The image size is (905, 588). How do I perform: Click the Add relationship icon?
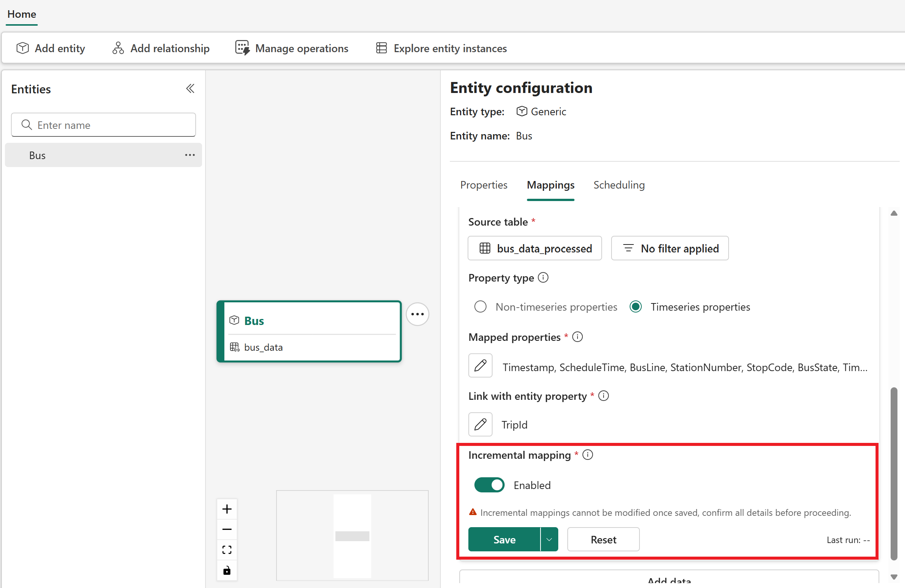(x=118, y=48)
